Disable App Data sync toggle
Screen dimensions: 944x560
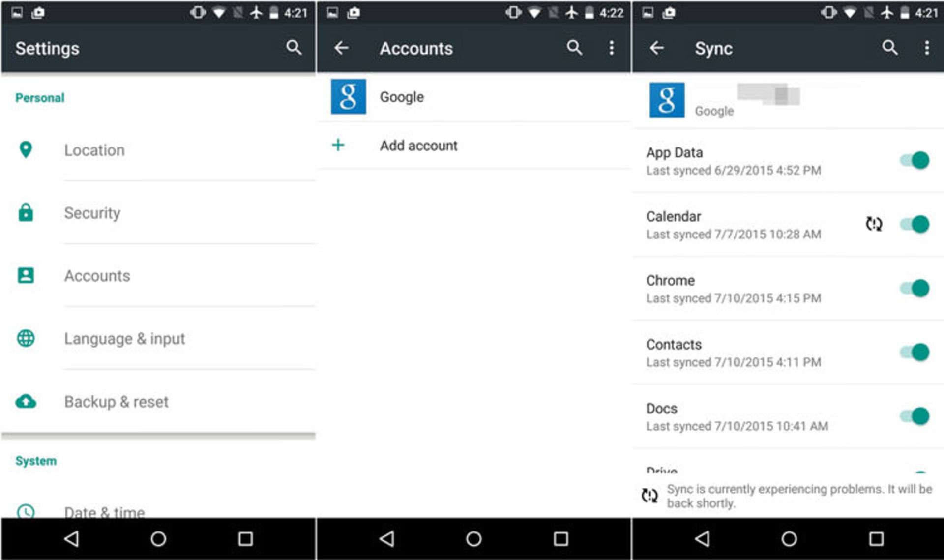click(914, 160)
